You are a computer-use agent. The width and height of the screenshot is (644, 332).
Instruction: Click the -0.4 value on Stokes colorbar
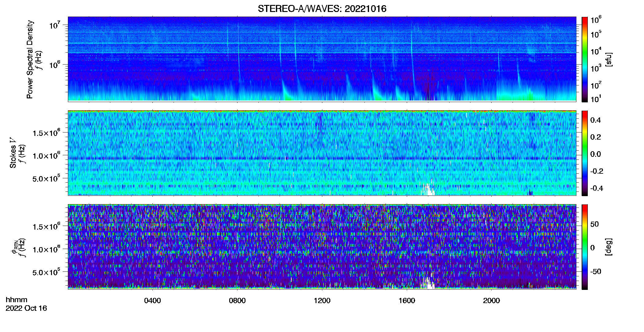coord(597,188)
